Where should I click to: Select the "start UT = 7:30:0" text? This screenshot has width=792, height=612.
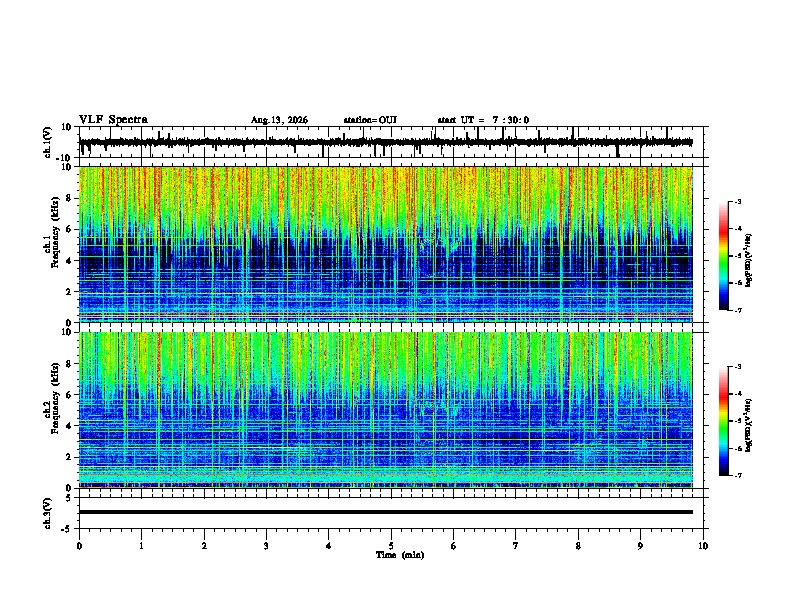(483, 120)
